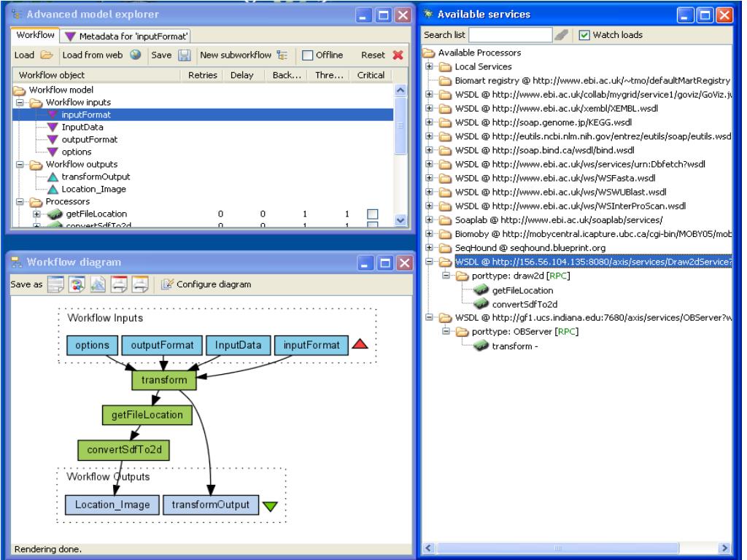Screen dimensions: 747x560
Task: Select WSDL Draw2dService highlighted entry
Action: pos(592,262)
